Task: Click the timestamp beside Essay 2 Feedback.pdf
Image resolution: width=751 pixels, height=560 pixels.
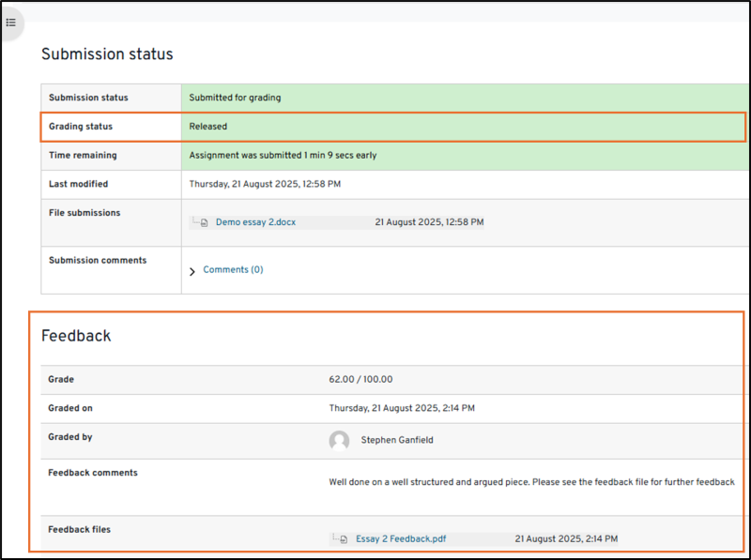Action: [x=566, y=539]
